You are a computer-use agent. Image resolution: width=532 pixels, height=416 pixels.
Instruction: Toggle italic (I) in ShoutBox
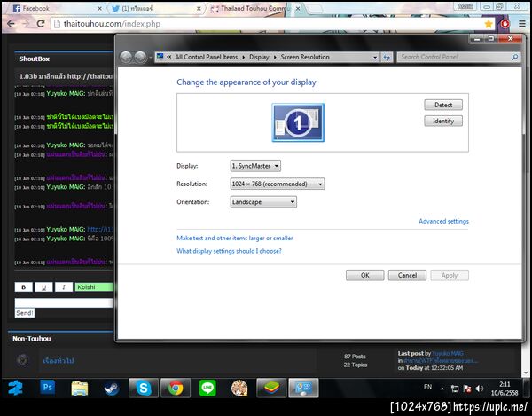pyautogui.click(x=64, y=287)
